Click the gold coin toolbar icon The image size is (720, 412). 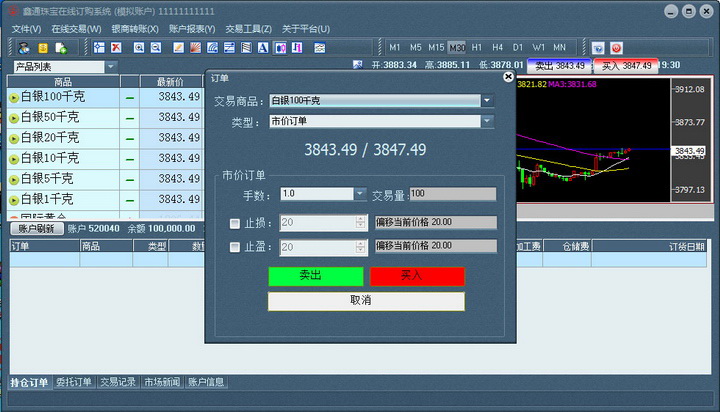43,47
